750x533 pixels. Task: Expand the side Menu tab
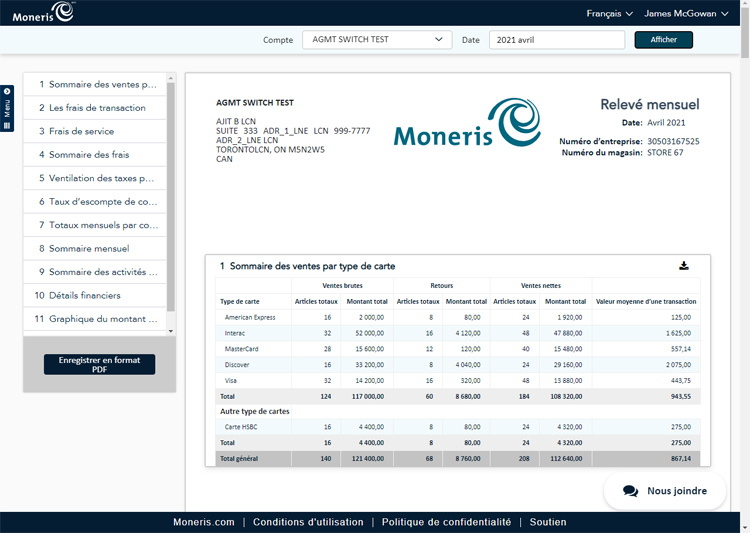click(7, 108)
